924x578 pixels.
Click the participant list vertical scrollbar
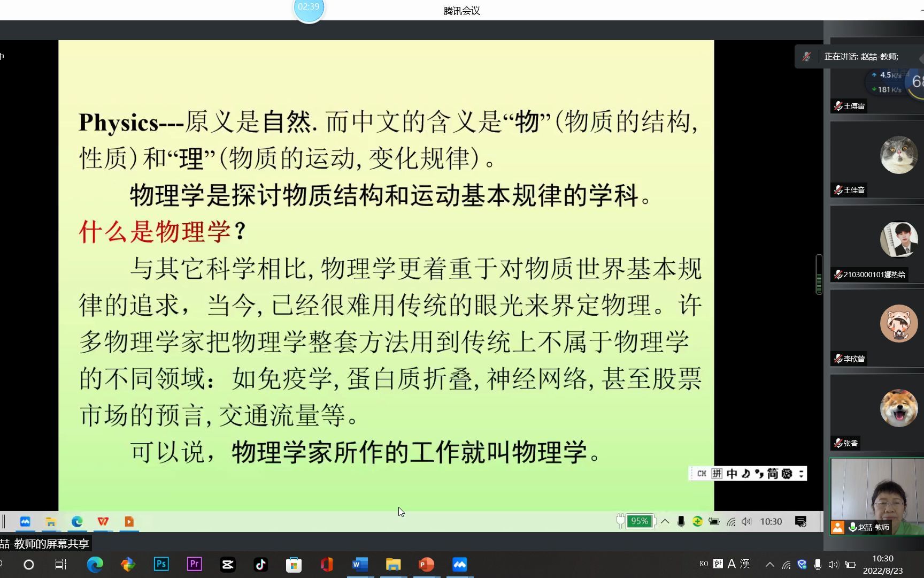tap(819, 274)
